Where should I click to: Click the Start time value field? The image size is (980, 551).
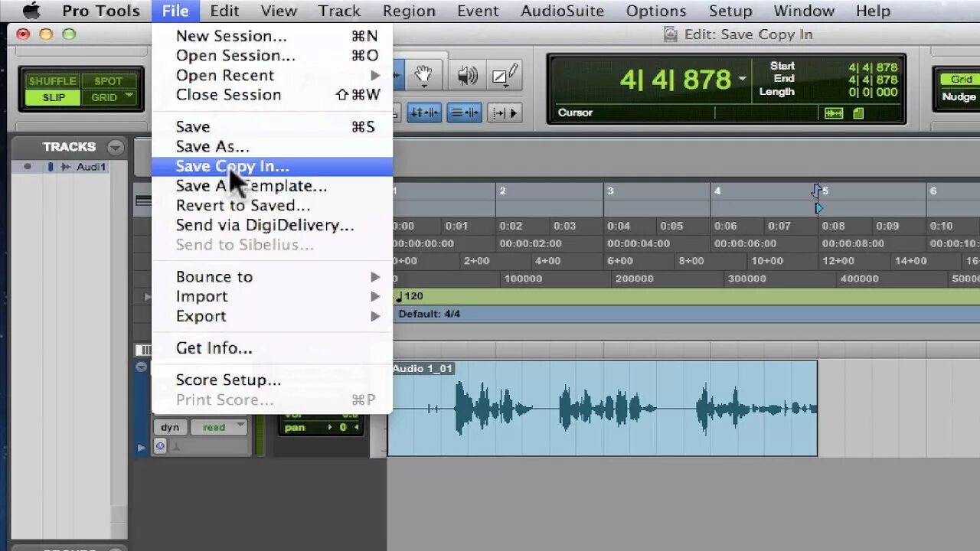coord(872,67)
